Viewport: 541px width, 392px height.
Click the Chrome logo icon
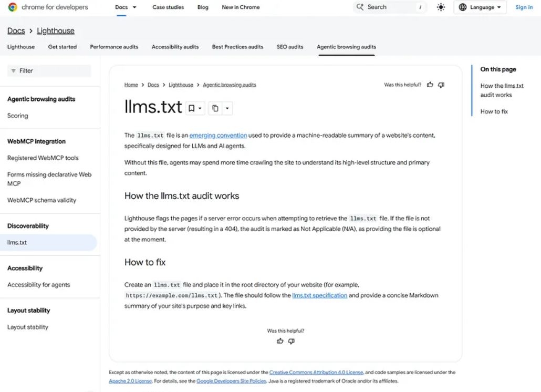13,7
